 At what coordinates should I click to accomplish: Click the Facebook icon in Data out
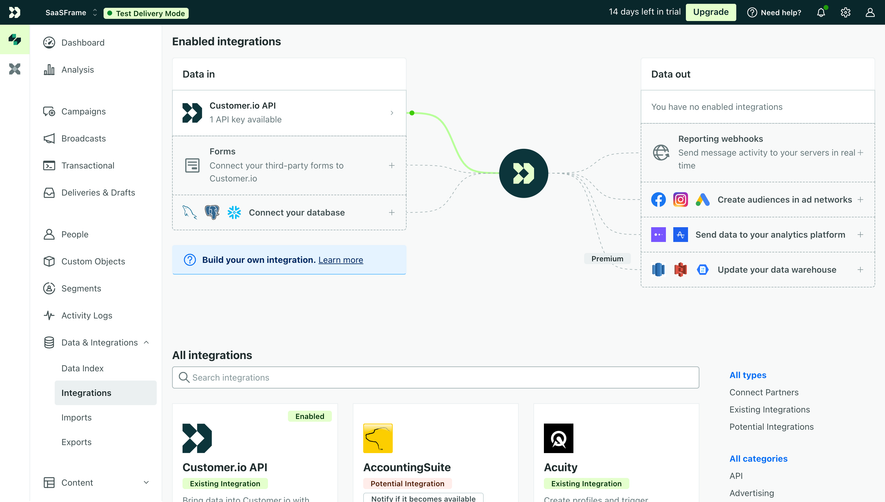point(658,199)
